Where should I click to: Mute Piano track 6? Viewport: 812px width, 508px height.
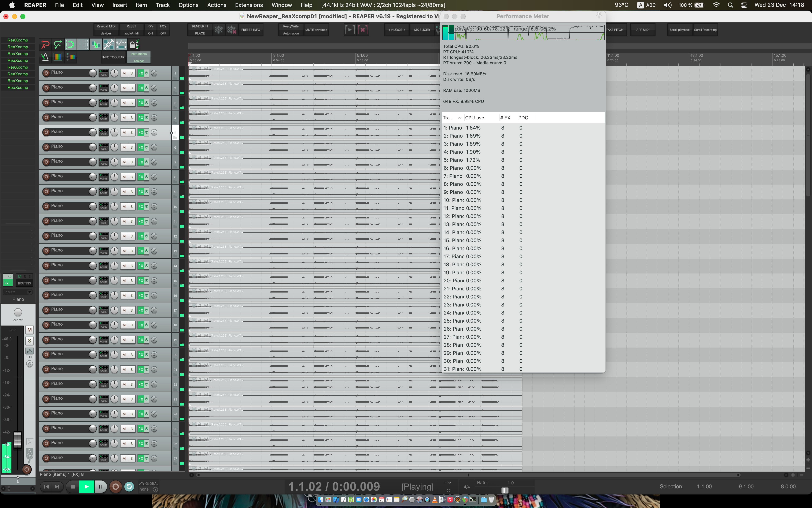[x=124, y=147]
